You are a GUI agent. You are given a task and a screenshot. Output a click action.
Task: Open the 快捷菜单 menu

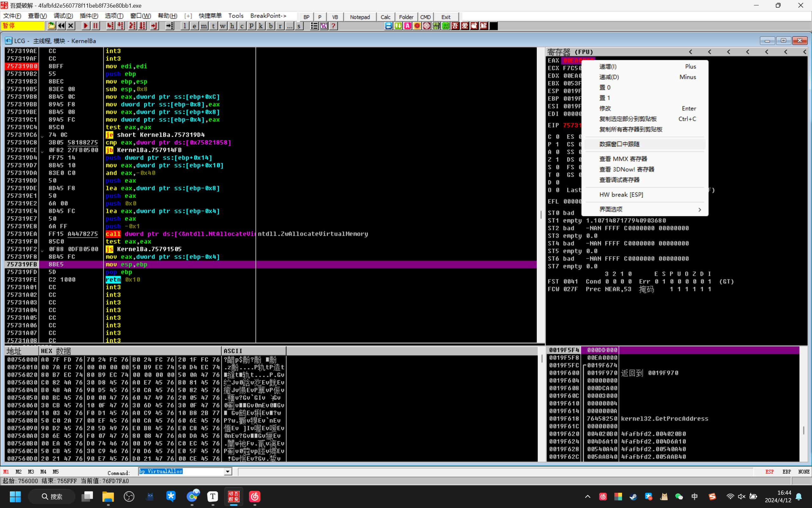pos(210,16)
